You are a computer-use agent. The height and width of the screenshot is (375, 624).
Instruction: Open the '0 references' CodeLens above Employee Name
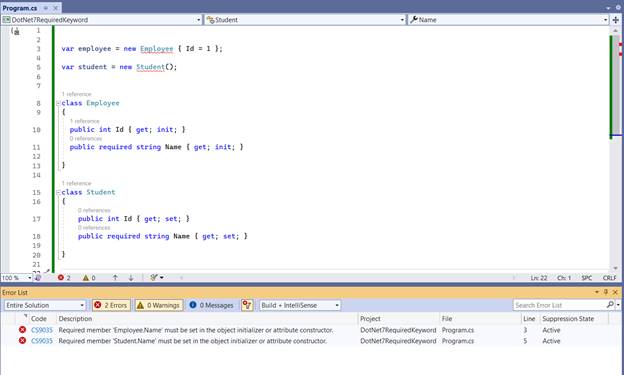(86, 139)
